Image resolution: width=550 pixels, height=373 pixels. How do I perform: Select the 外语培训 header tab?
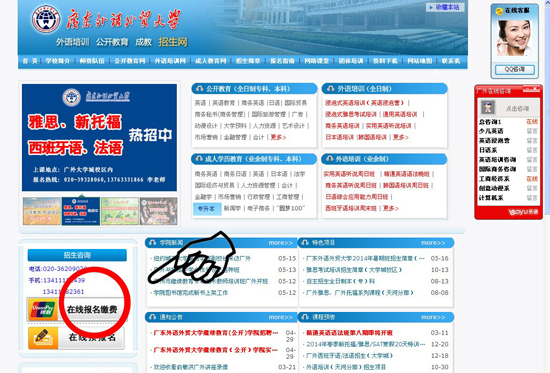73,42
